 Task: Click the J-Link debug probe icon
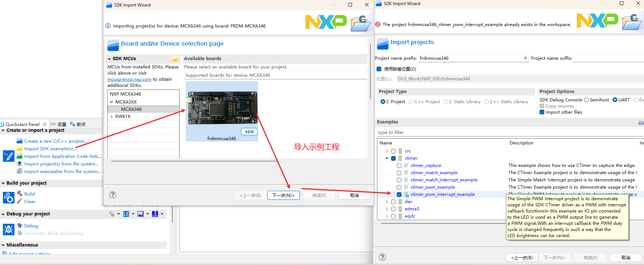coord(155,214)
